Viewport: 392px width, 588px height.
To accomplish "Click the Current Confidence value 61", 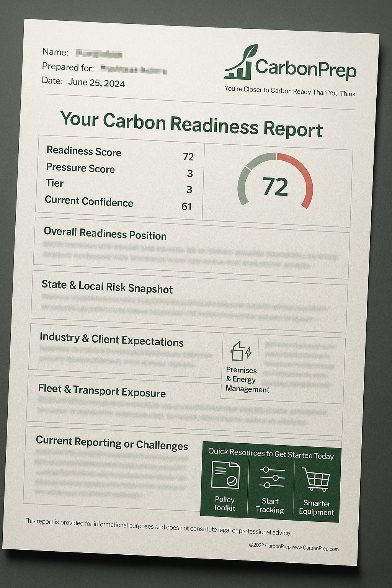I will 186,207.
